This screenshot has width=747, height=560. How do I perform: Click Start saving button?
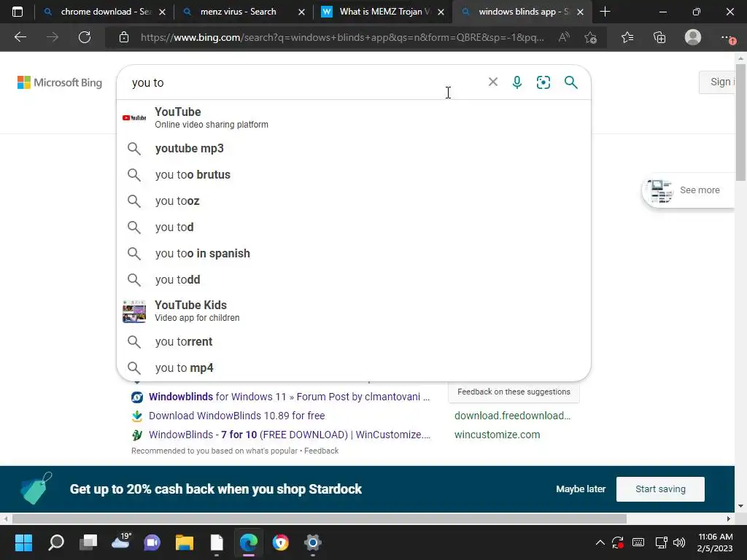[660, 489]
